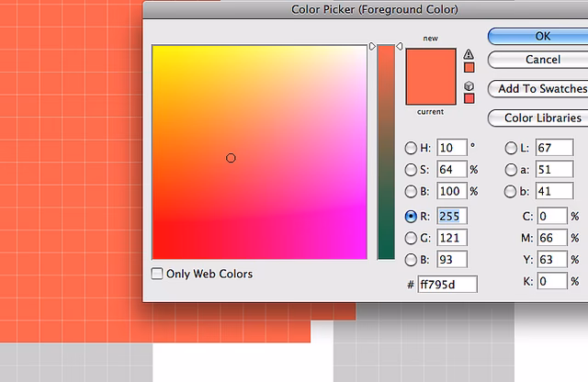Click the K black percentage field
Screen dimensions: 588x382
552,281
